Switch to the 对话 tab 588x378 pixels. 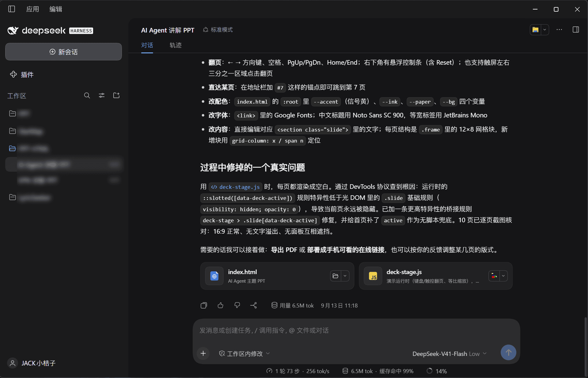[x=147, y=45]
